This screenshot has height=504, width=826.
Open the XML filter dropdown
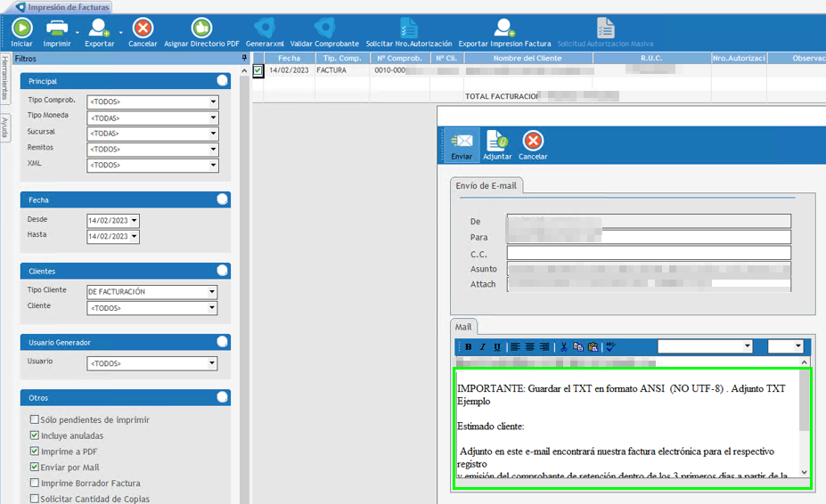(x=213, y=165)
